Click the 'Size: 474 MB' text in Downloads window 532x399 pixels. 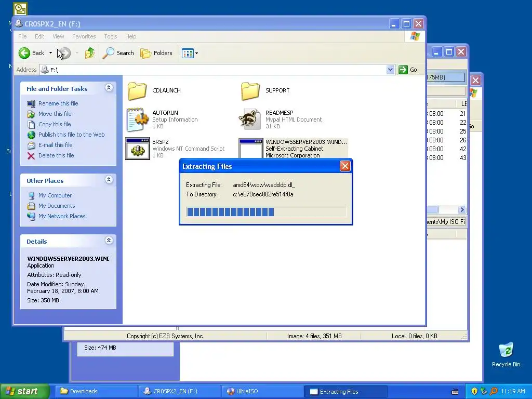click(100, 348)
